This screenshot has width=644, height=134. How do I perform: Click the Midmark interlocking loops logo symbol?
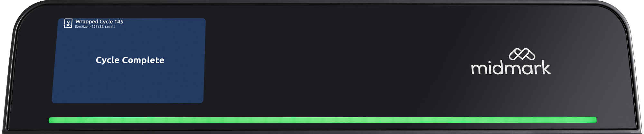pyautogui.click(x=522, y=54)
